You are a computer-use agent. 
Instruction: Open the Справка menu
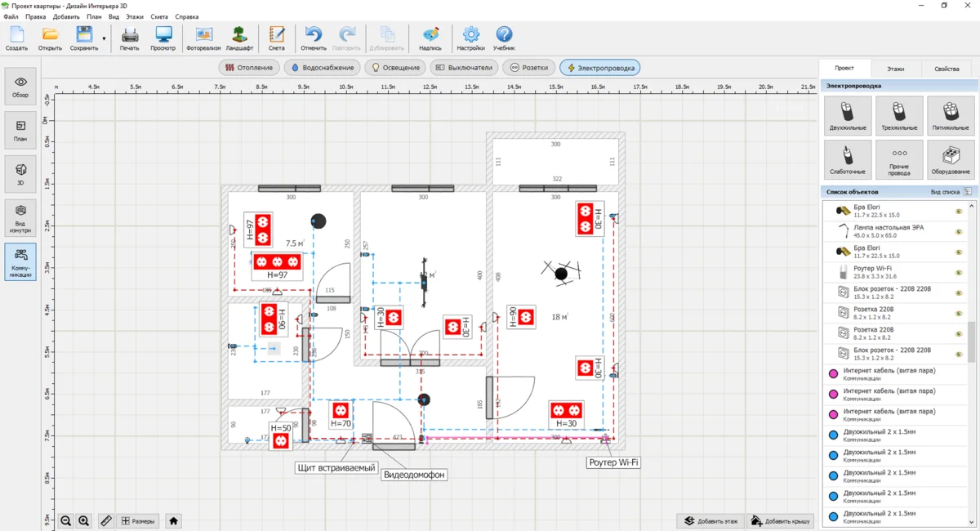[x=187, y=16]
